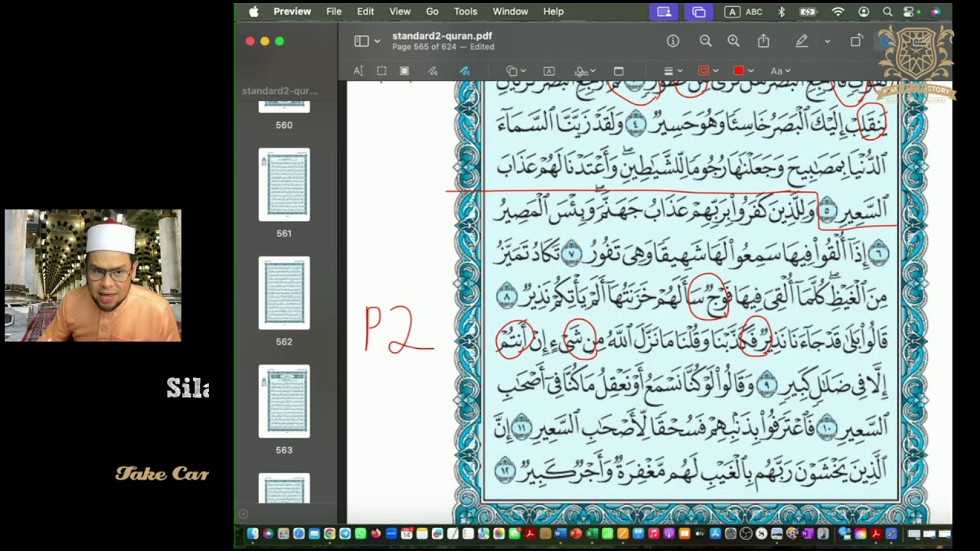Close the Preview window

250,41
